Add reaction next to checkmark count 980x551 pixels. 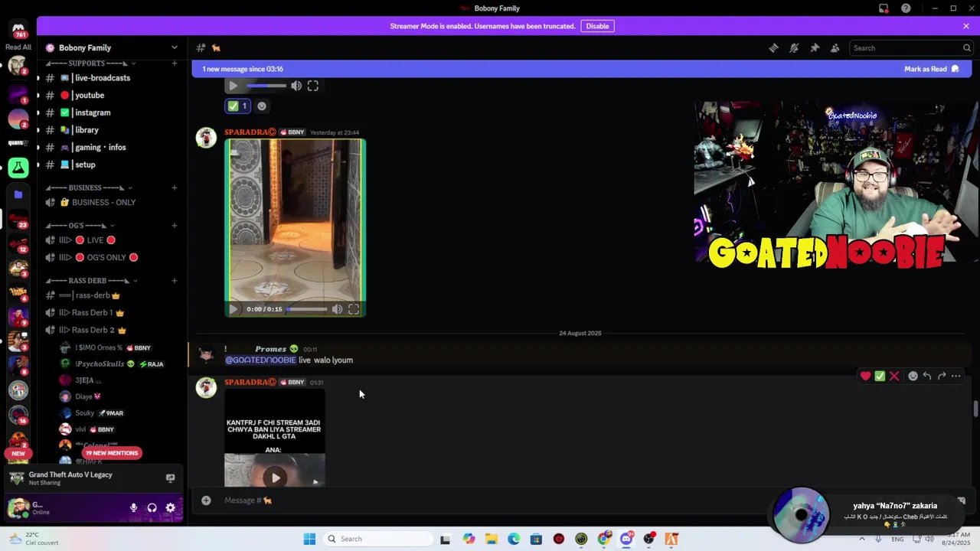[262, 106]
